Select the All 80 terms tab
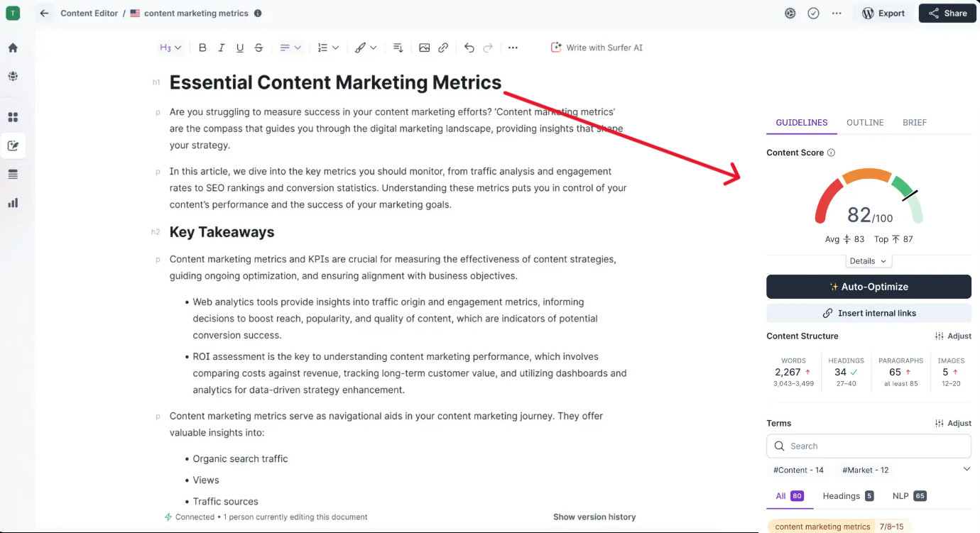Screen dimensions: 980x533 pyautogui.click(x=790, y=496)
